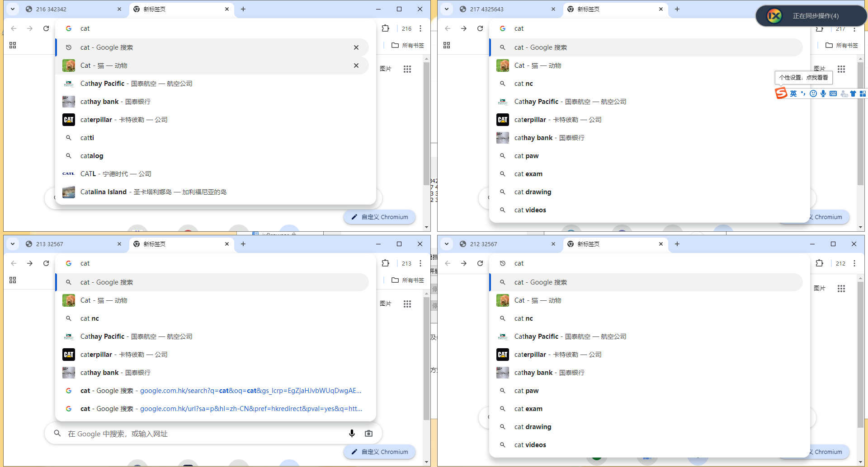Select 'cat paw' suggestion in window 217

646,156
